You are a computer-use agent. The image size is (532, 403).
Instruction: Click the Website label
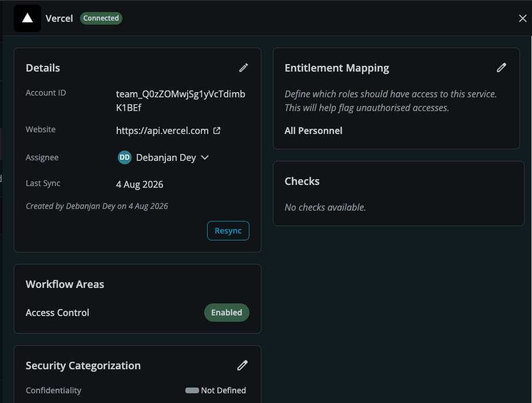[41, 129]
